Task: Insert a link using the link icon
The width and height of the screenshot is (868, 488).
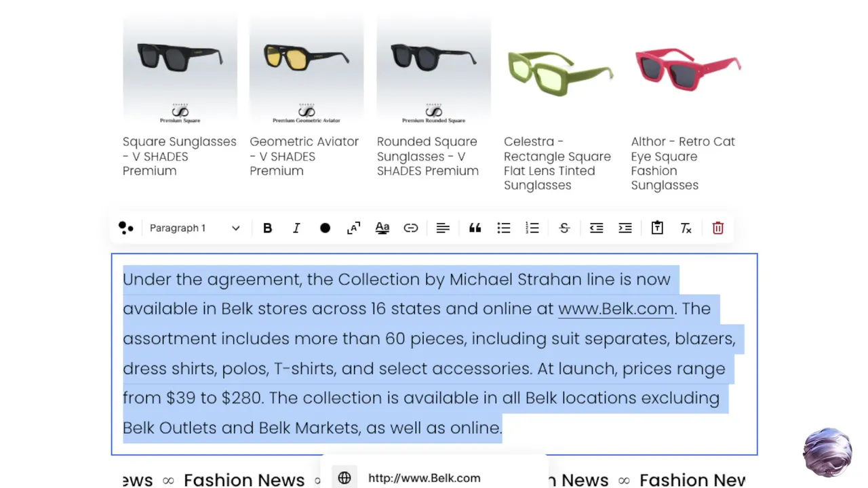Action: click(x=411, y=228)
